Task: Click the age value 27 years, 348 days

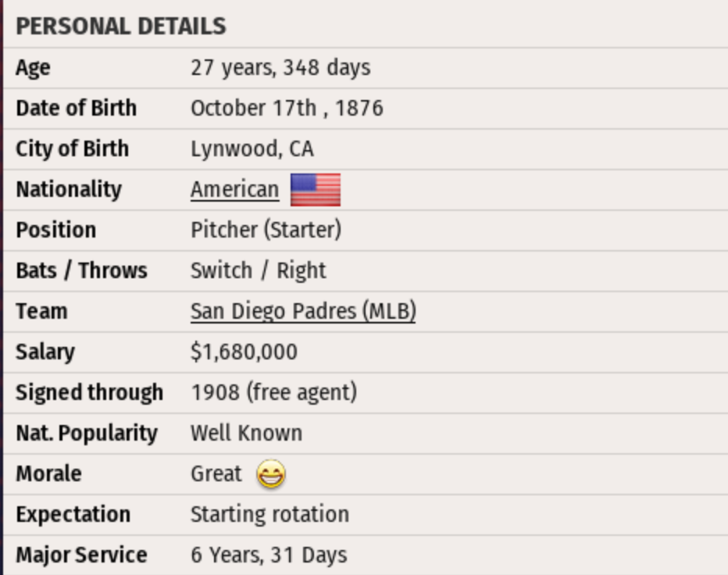Action: pos(280,68)
